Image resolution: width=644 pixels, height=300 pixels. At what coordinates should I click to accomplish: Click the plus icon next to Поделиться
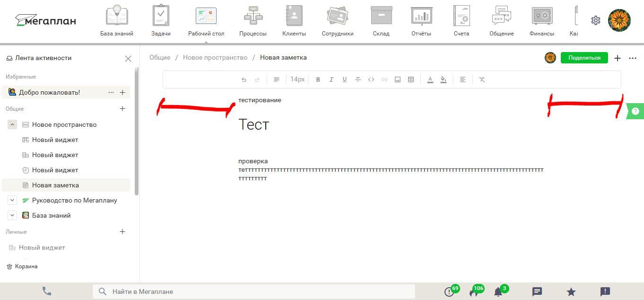tap(618, 58)
